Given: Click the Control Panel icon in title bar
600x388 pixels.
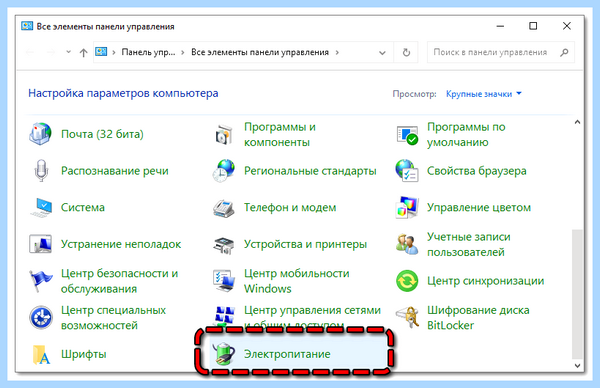Looking at the screenshot, I should pyautogui.click(x=27, y=26).
